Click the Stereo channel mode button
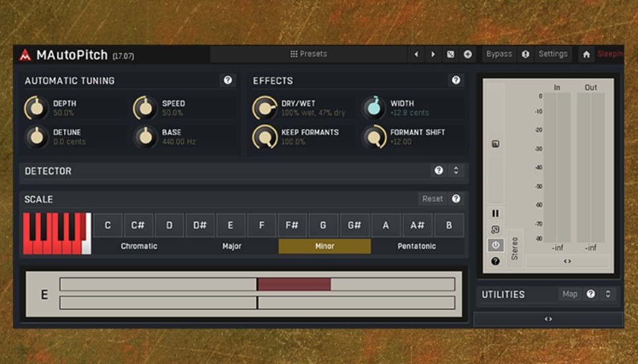The height and width of the screenshot is (364, 638). pyautogui.click(x=515, y=248)
